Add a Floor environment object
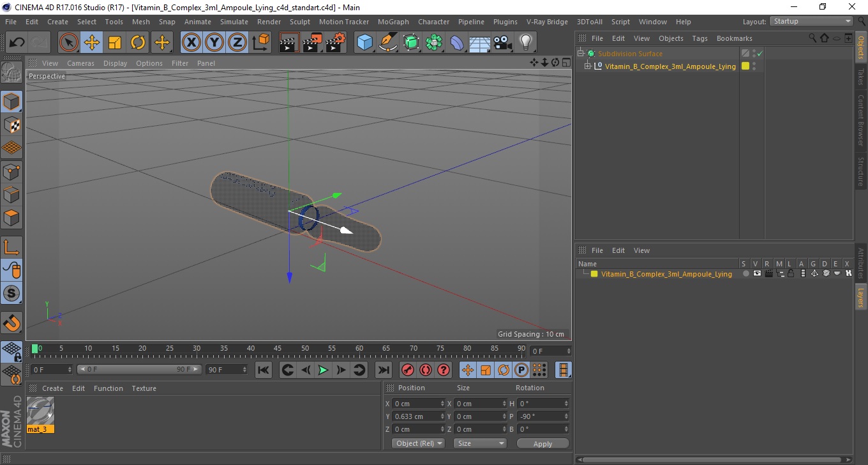The width and height of the screenshot is (868, 465). coord(480,43)
